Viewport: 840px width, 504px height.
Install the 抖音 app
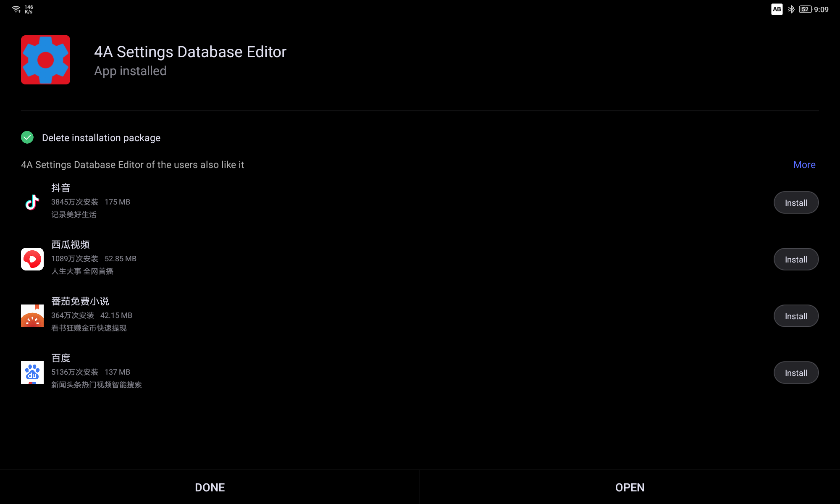pos(795,202)
